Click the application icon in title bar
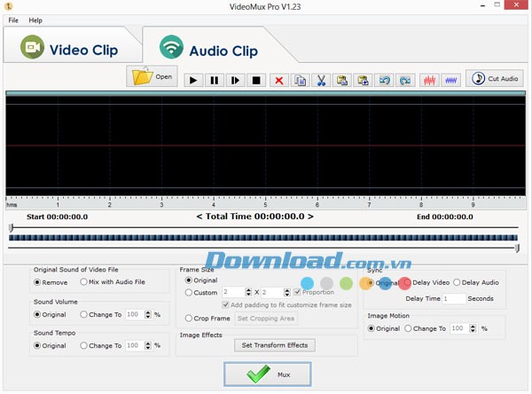 pyautogui.click(x=9, y=6)
